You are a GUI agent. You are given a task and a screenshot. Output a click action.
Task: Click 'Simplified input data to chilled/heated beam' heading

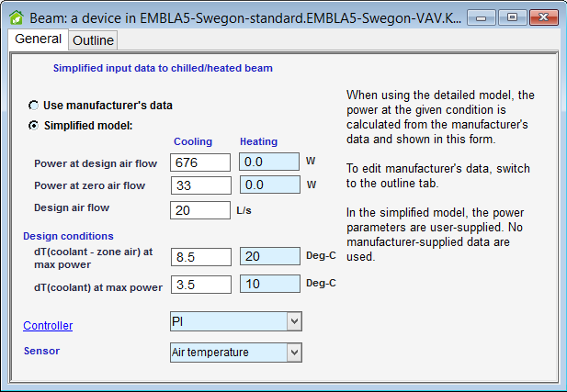pyautogui.click(x=163, y=68)
